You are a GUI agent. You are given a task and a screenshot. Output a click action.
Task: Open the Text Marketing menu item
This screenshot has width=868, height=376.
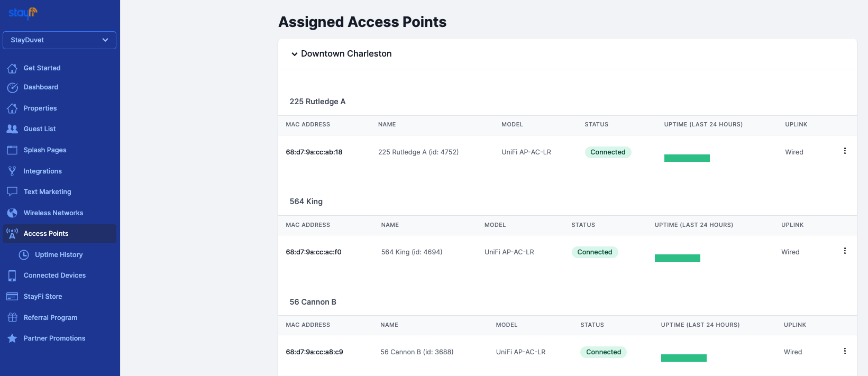coord(47,192)
